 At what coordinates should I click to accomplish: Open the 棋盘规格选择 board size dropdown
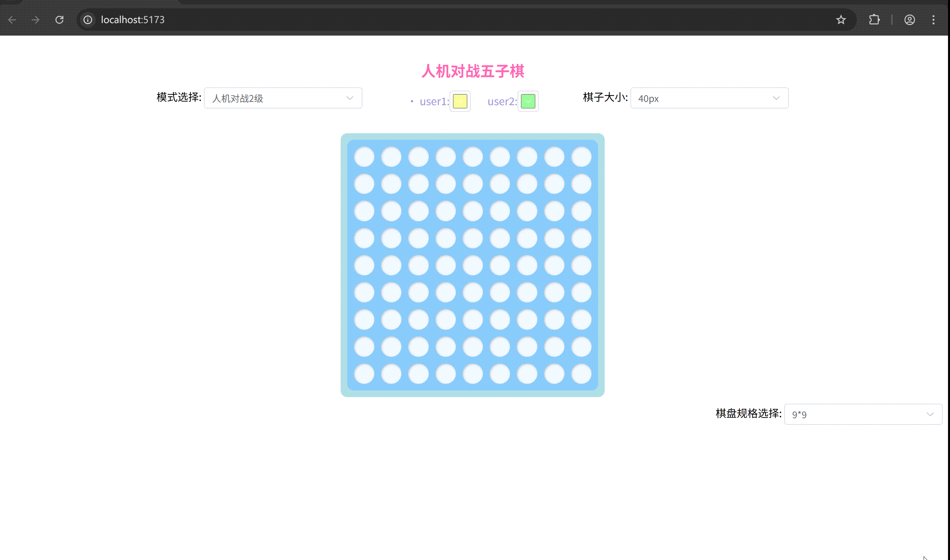pyautogui.click(x=863, y=414)
